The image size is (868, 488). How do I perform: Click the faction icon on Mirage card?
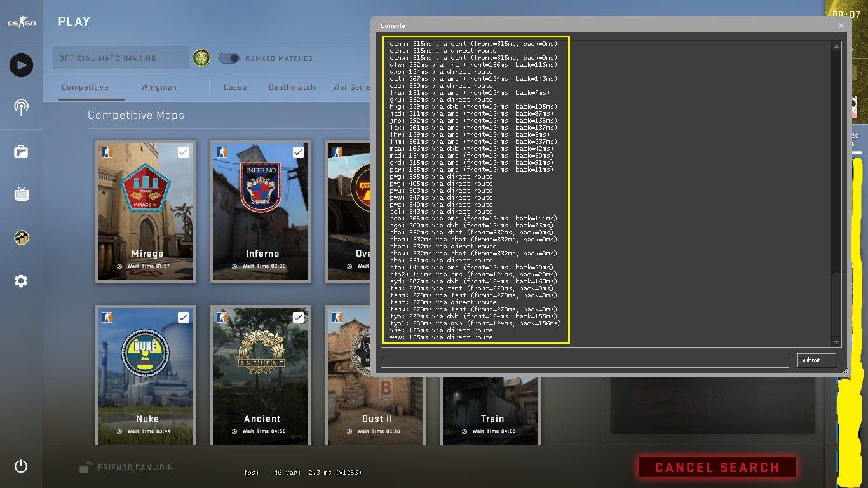[x=107, y=152]
